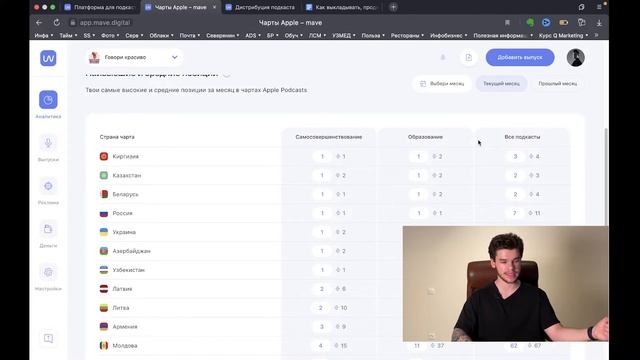Switch to Платформа для подкастов tab
Viewport: 640px width, 360px height.
point(100,7)
